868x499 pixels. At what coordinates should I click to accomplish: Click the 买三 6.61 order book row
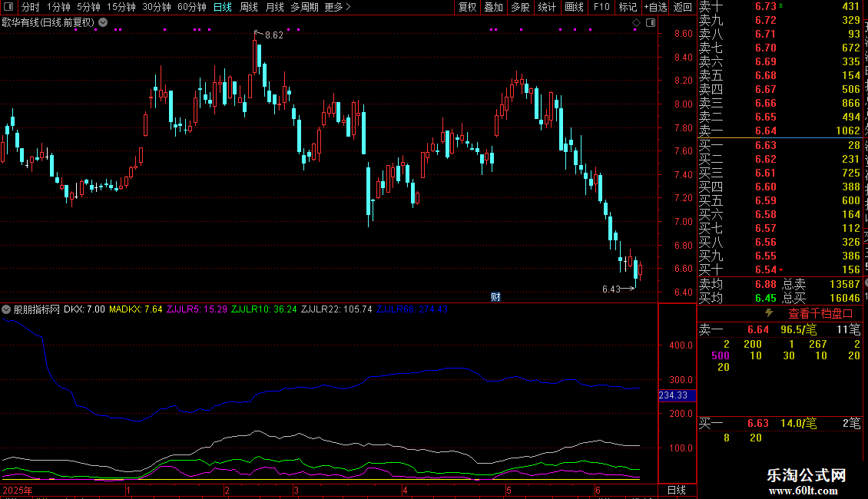tap(780, 173)
